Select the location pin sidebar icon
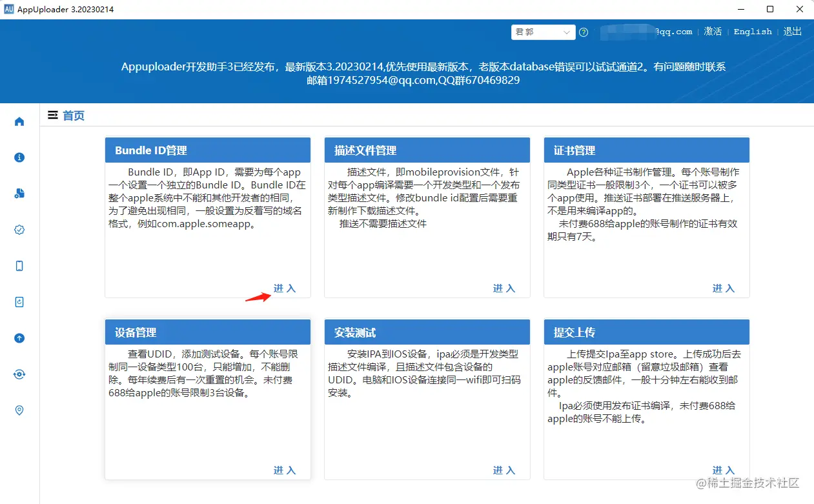 19,410
